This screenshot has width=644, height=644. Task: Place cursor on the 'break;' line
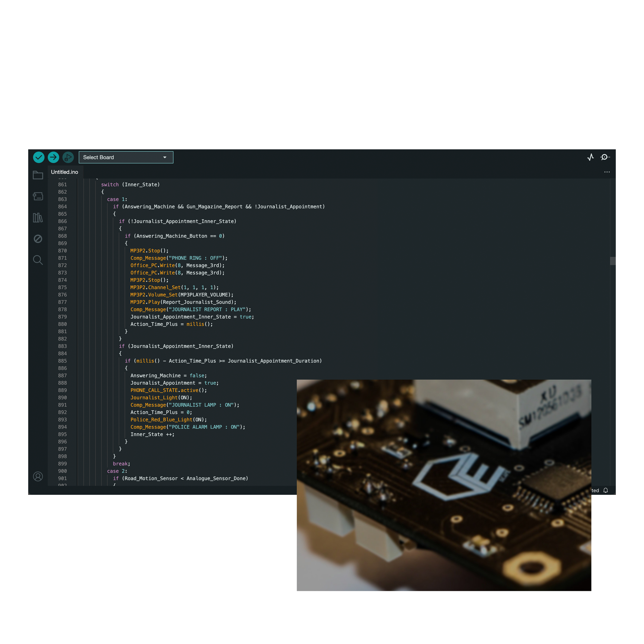click(x=121, y=464)
